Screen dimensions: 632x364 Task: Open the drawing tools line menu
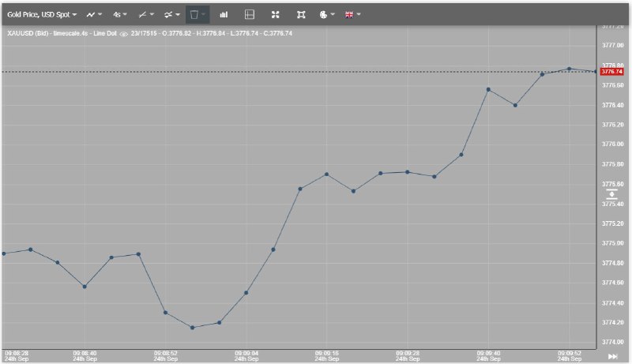coord(145,14)
